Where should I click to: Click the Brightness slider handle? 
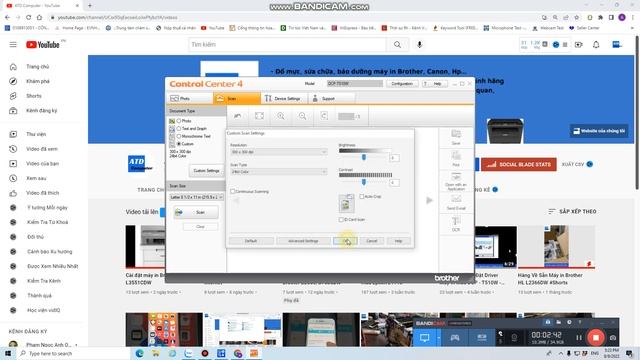[364, 157]
